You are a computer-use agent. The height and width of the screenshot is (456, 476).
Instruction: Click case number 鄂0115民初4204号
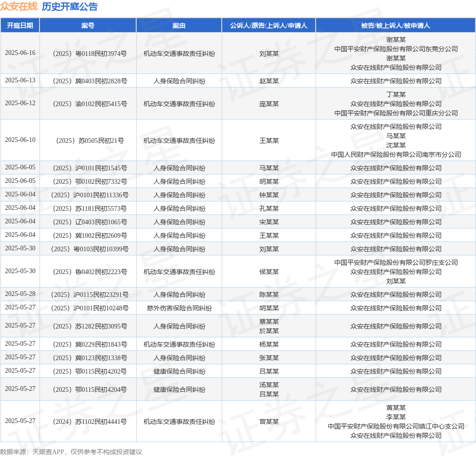(x=90, y=389)
